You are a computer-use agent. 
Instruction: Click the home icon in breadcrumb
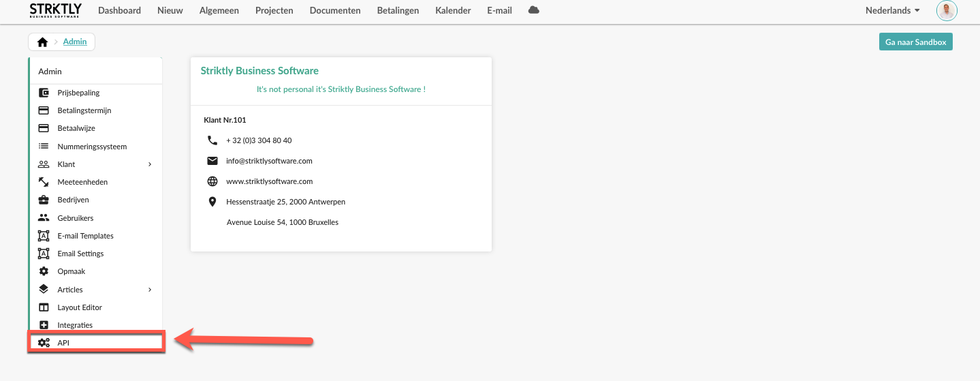pos(42,42)
